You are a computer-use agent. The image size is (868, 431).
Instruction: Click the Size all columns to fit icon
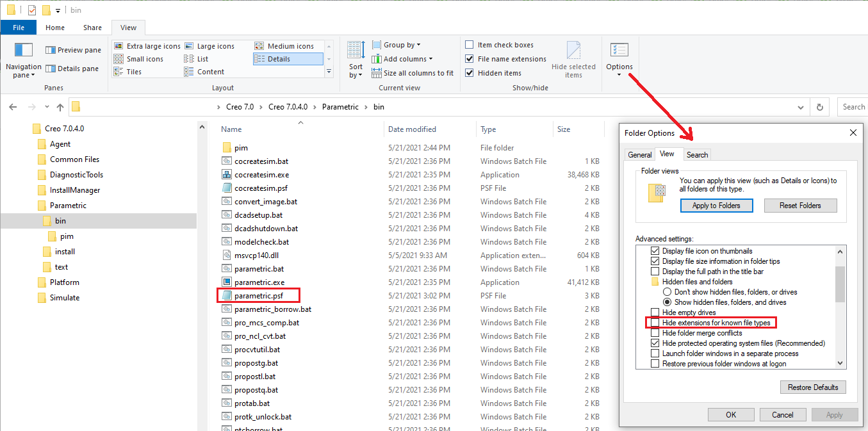pyautogui.click(x=413, y=72)
